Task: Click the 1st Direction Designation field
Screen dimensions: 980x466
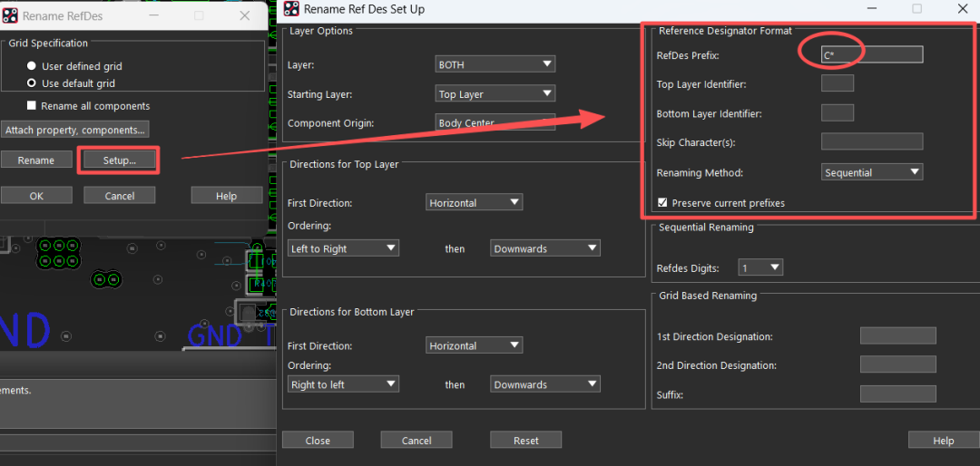Action: [x=898, y=335]
